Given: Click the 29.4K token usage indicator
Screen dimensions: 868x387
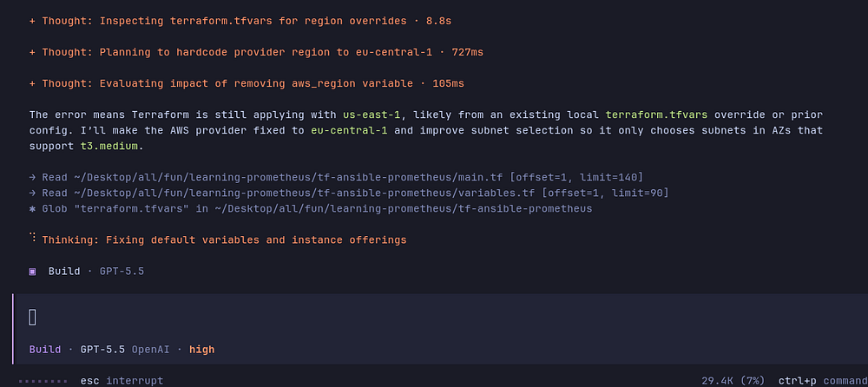Looking at the screenshot, I should click(x=733, y=381).
